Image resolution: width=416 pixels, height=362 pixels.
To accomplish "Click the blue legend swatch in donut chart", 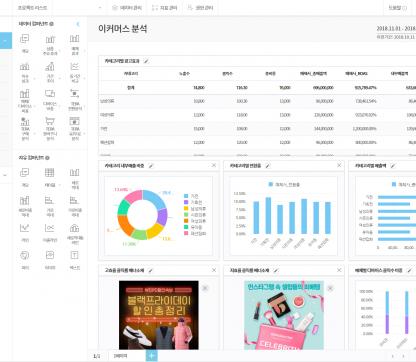I will pos(186,196).
